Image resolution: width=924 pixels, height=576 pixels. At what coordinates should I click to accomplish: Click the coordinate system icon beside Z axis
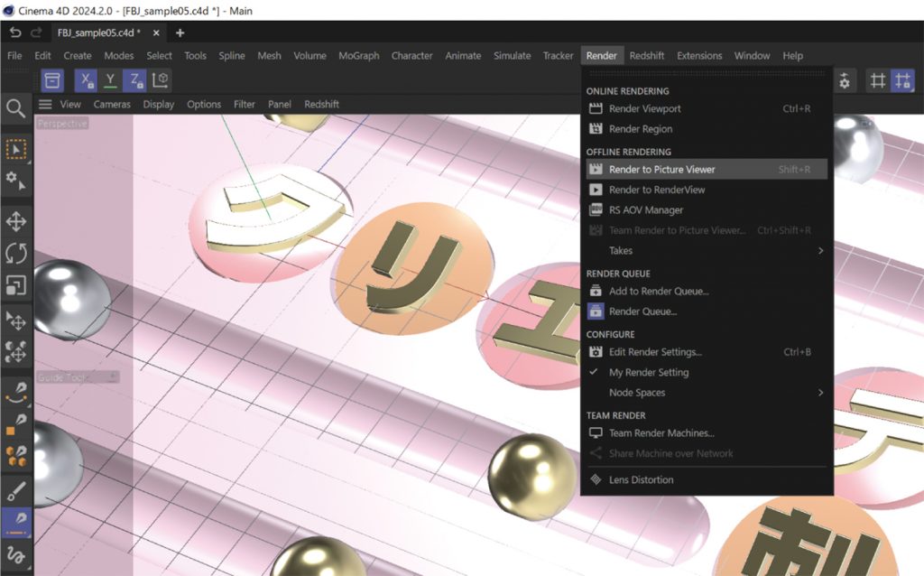coord(161,80)
